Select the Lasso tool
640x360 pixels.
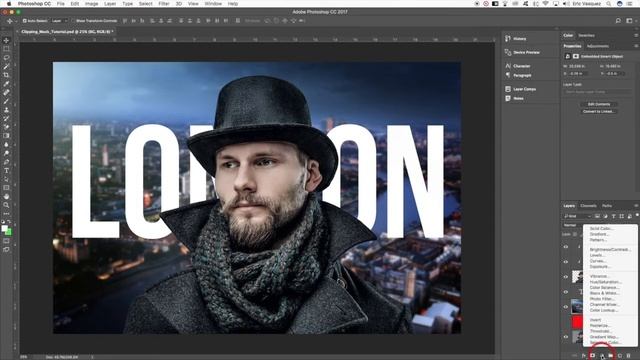click(x=6, y=58)
